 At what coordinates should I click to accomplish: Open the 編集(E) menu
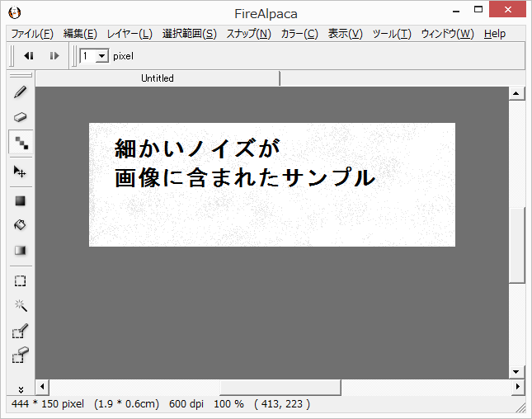[x=80, y=34]
